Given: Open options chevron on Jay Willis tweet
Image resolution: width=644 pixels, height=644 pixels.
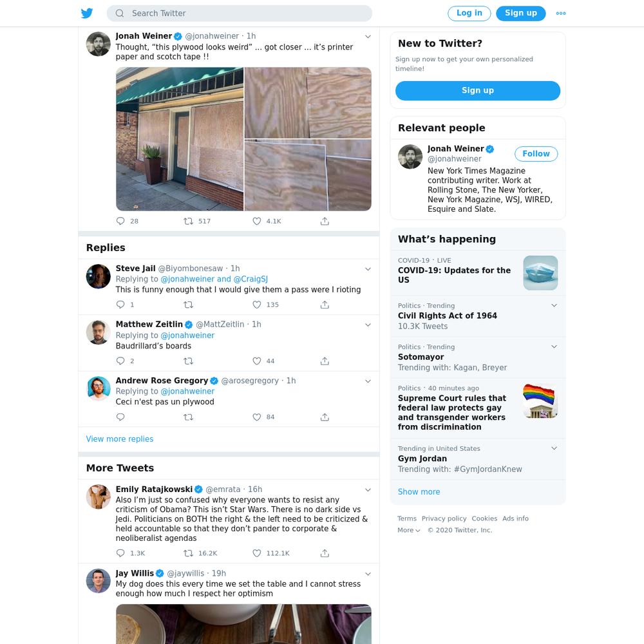Looking at the screenshot, I should [368, 574].
